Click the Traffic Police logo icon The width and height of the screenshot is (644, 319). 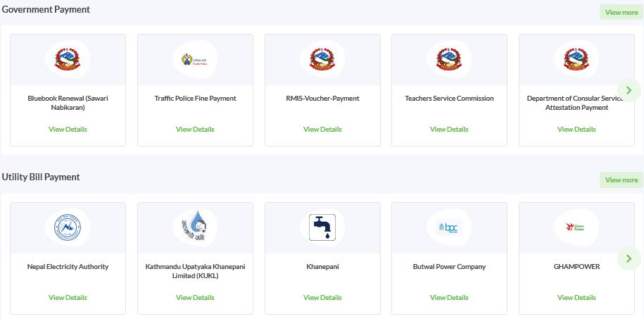[193, 60]
